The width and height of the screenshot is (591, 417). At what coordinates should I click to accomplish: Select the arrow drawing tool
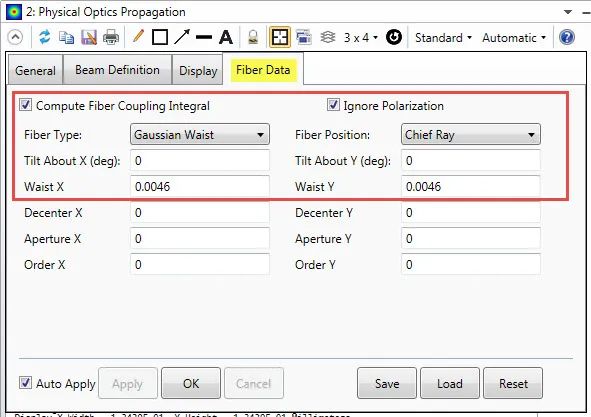point(182,37)
